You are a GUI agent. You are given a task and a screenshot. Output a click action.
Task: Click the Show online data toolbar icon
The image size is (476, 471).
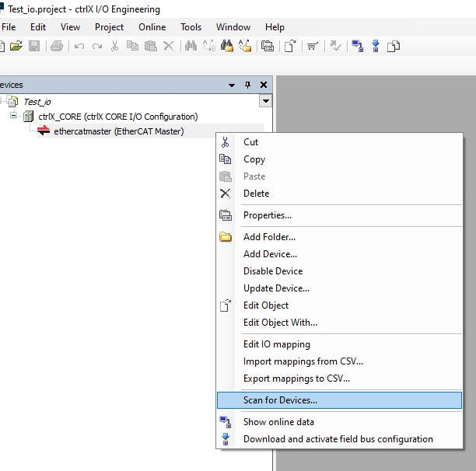(x=358, y=46)
